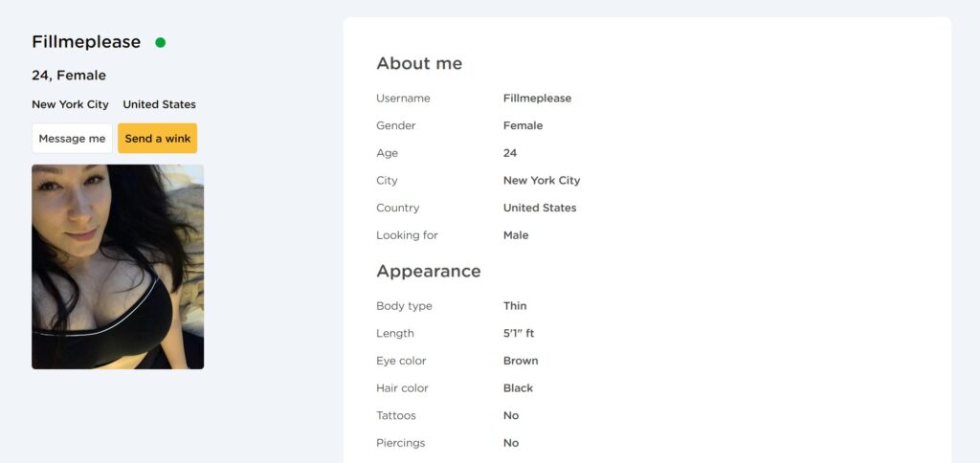Click the Fillmeplease profile name heading
Screen dimensions: 980x463
point(86,42)
